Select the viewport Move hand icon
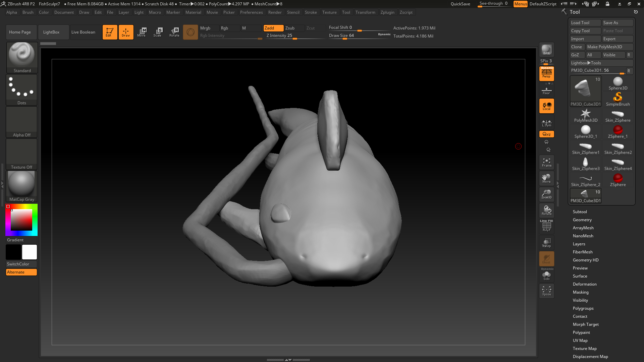This screenshot has width=644, height=362. (546, 178)
